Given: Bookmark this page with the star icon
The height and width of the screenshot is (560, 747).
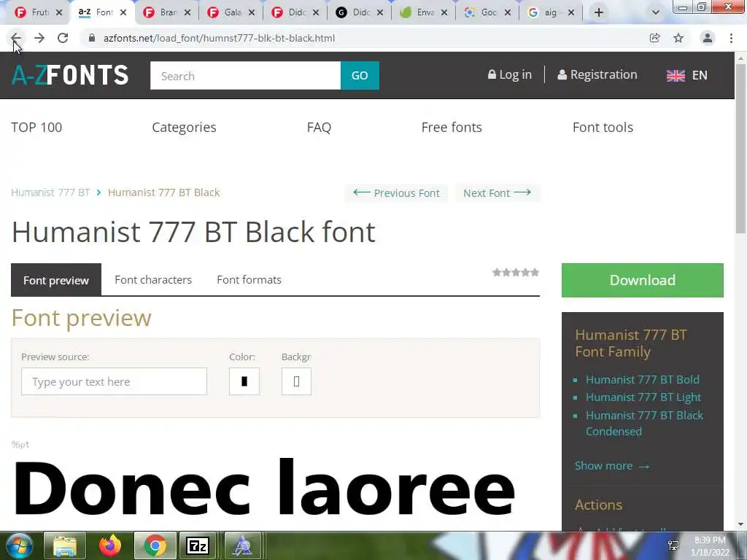Looking at the screenshot, I should (678, 38).
